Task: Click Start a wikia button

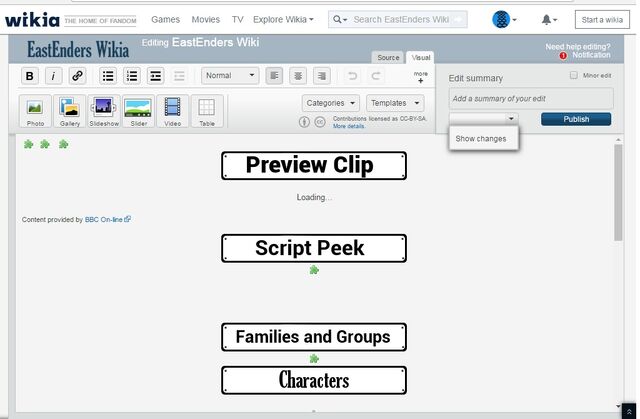Action: point(602,20)
